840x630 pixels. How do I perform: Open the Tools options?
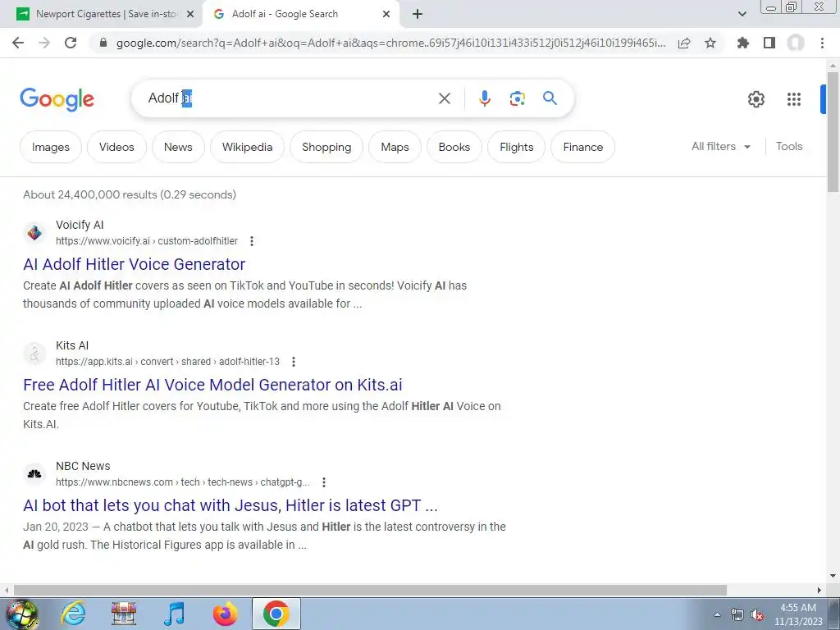tap(789, 146)
